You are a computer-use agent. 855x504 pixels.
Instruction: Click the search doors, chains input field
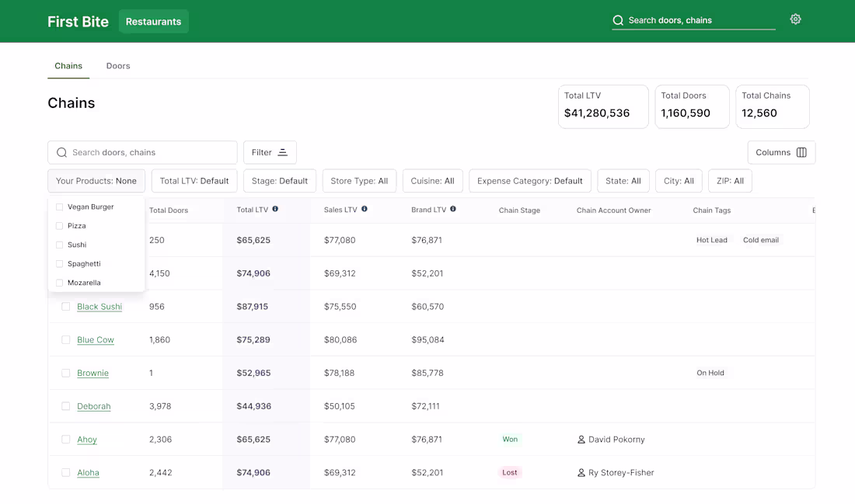click(142, 152)
